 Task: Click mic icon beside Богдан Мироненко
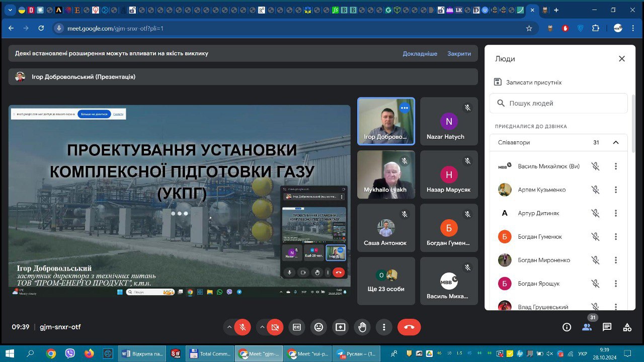point(596,260)
